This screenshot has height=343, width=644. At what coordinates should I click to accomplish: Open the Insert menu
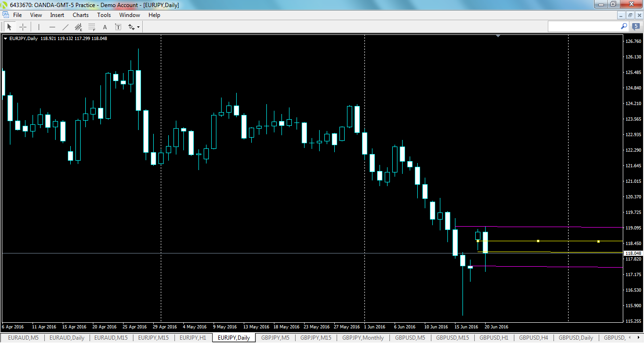click(x=57, y=15)
